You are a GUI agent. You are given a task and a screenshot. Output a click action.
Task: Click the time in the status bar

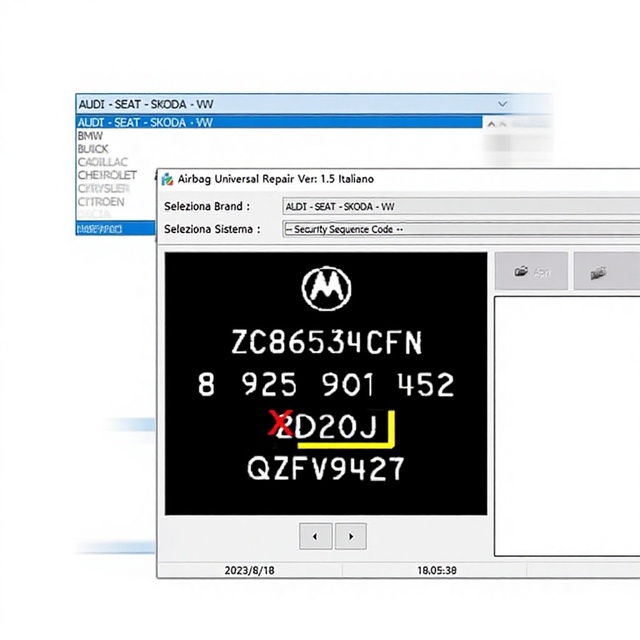pyautogui.click(x=437, y=570)
